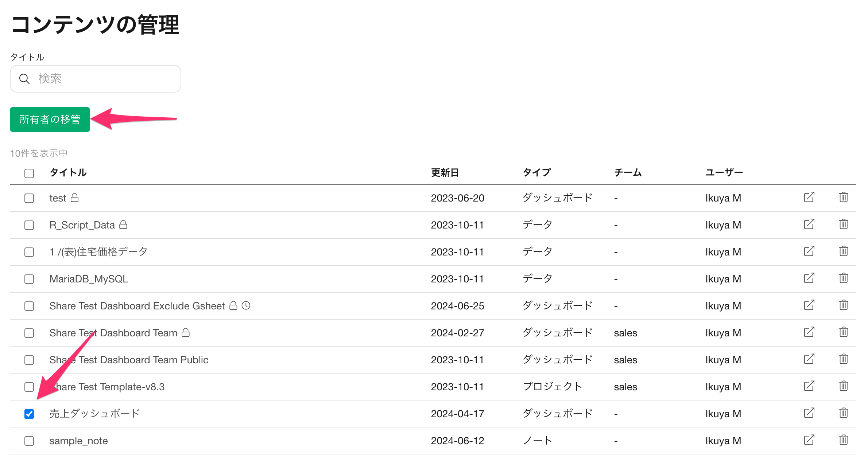Delete Share Test Template-v8.3 project
The width and height of the screenshot is (868, 465).
pyautogui.click(x=843, y=386)
